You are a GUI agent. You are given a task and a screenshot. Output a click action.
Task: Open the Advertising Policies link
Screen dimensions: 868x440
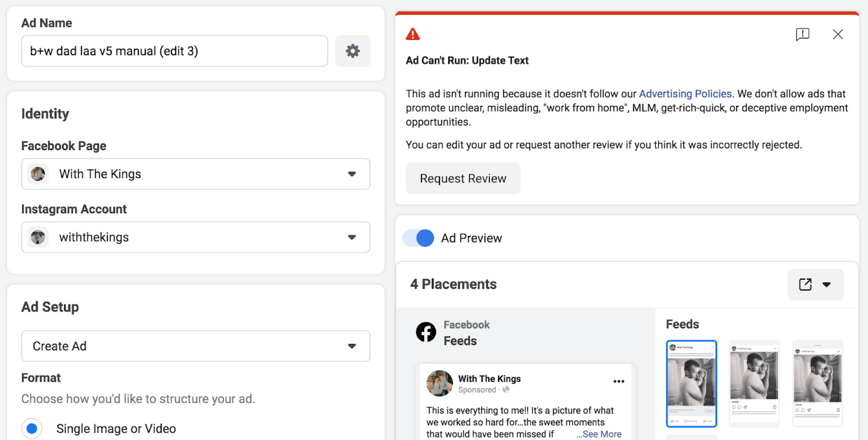(686, 94)
